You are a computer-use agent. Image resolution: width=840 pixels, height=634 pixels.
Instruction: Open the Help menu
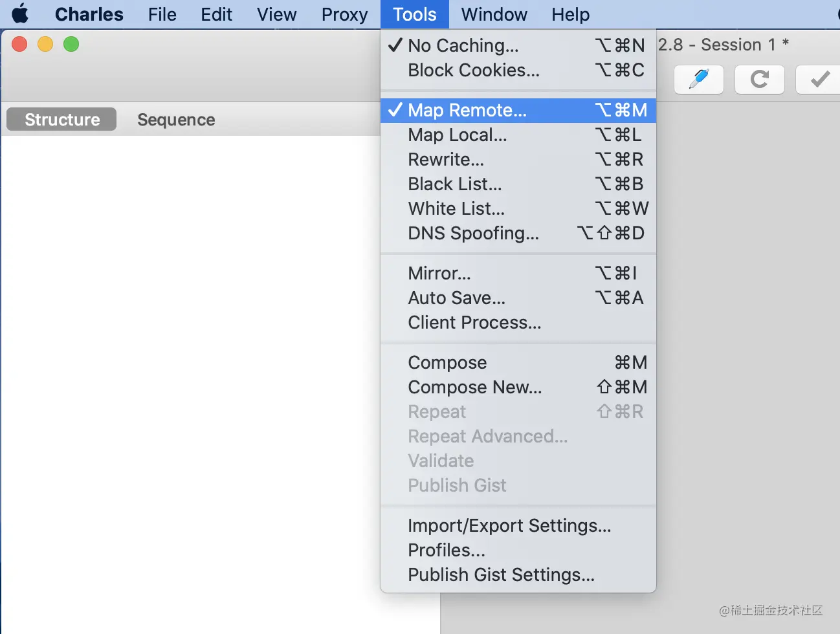tap(570, 14)
